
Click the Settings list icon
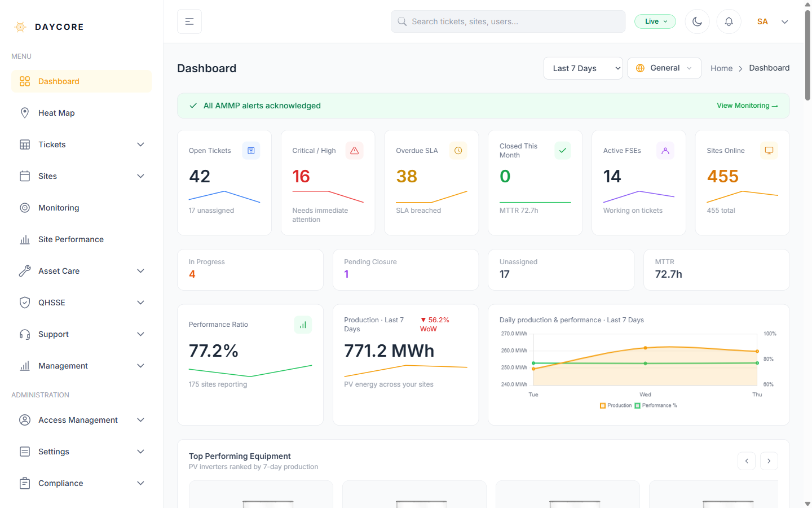pos(25,452)
